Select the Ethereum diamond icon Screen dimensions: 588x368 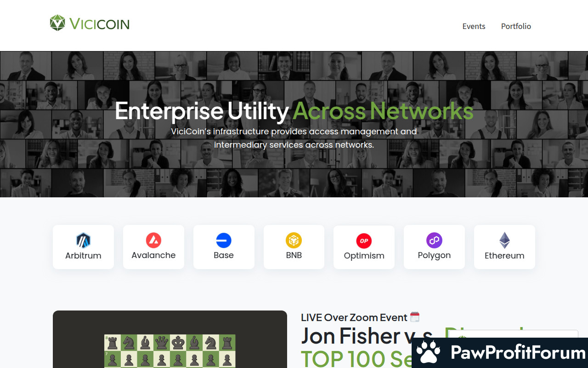coord(504,240)
